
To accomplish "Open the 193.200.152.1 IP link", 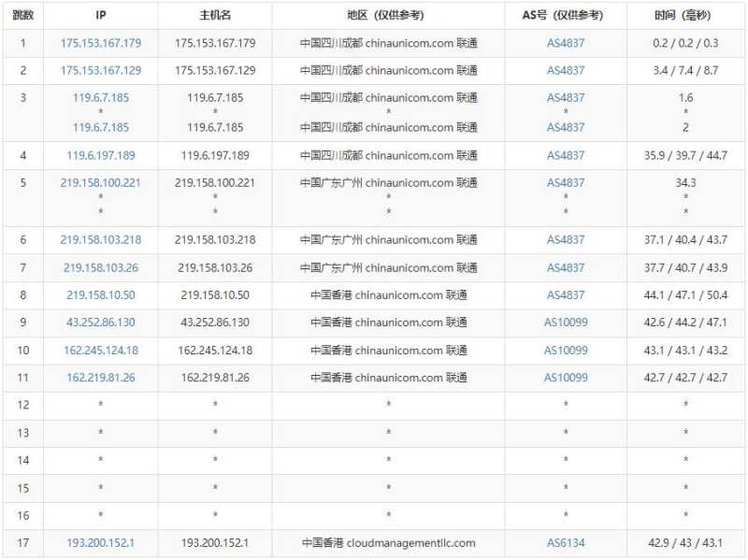I will (101, 543).
